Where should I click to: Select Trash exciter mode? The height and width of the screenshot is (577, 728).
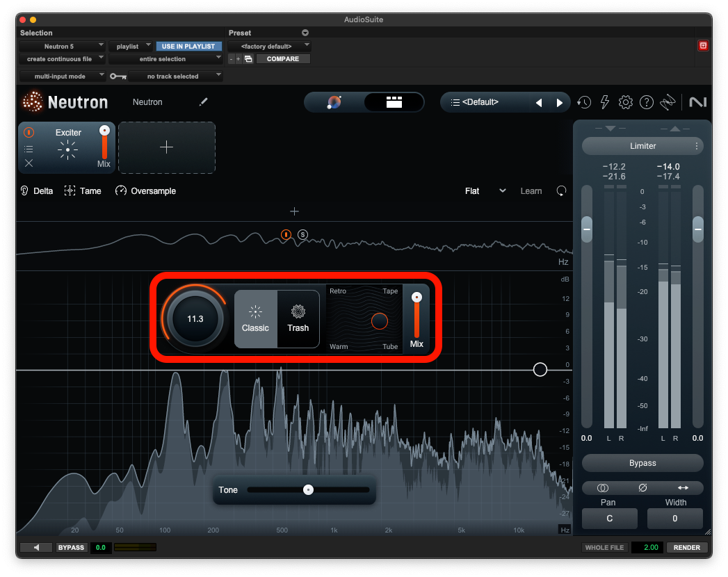(298, 319)
